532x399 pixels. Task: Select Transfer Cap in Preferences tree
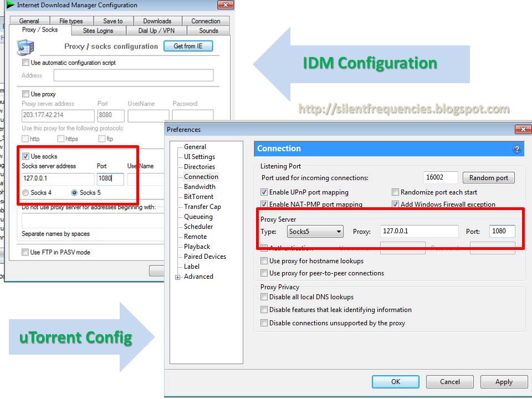pyautogui.click(x=203, y=207)
